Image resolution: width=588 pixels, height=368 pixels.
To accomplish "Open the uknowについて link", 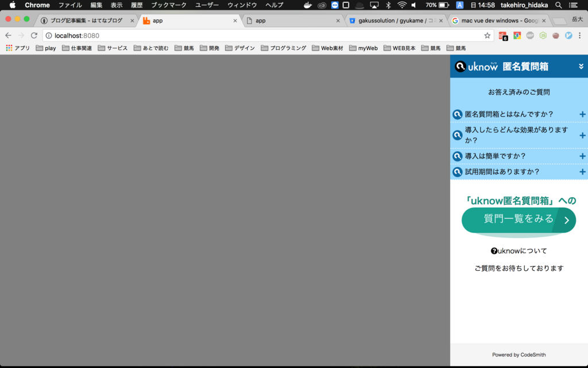I will 519,251.
